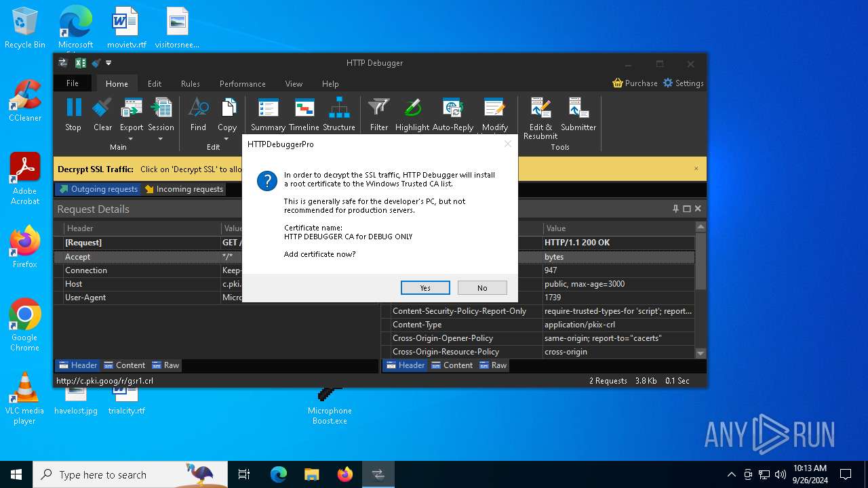The image size is (868, 488).
Task: Click the request Header column heading
Action: (x=142, y=228)
